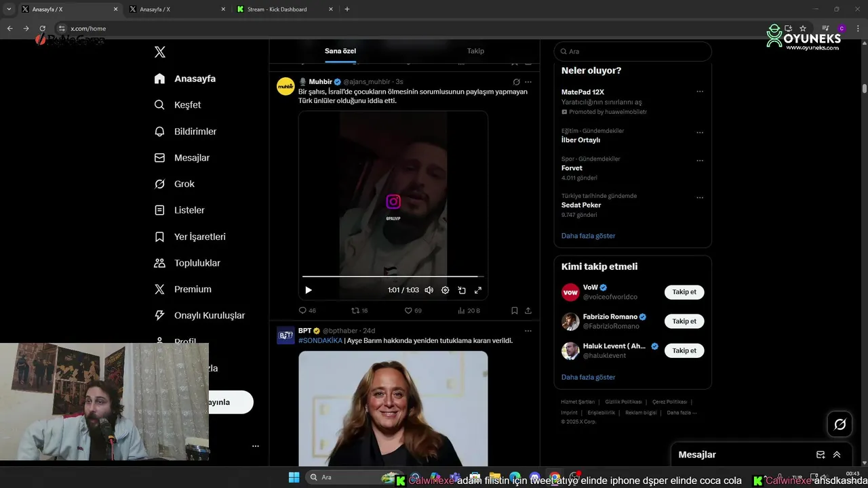Open video settings gear
The width and height of the screenshot is (868, 488).
coord(446,290)
